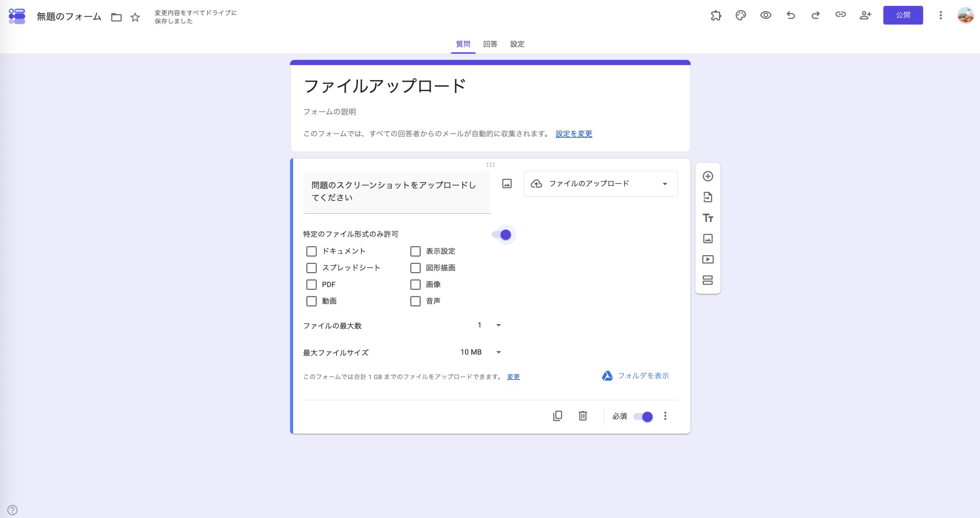Screen dimensions: 980x518
Task: Edit the 無題のフォーム document name
Action: 69,16
